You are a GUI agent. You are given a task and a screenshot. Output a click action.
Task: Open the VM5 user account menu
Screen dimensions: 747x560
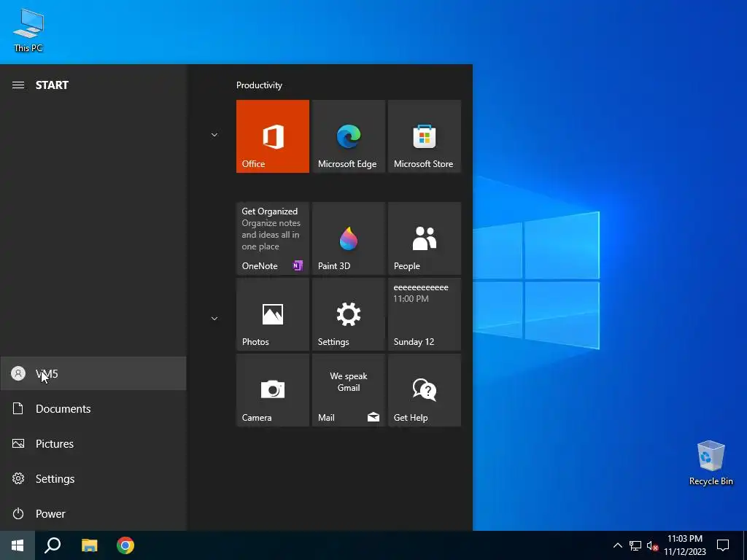coord(93,374)
